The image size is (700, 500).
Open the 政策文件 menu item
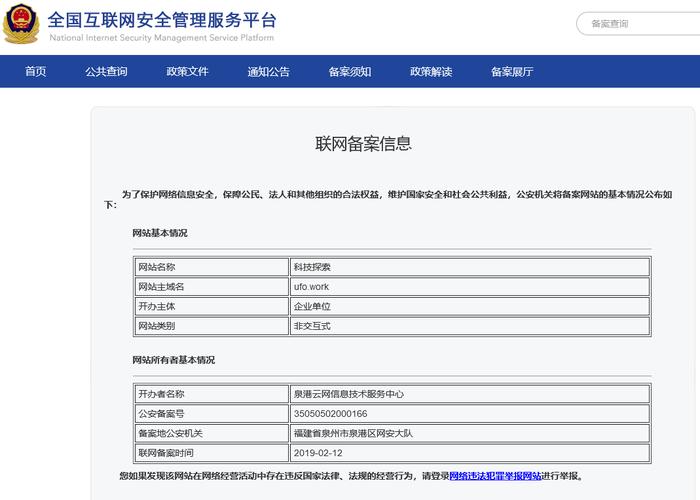coord(188,71)
